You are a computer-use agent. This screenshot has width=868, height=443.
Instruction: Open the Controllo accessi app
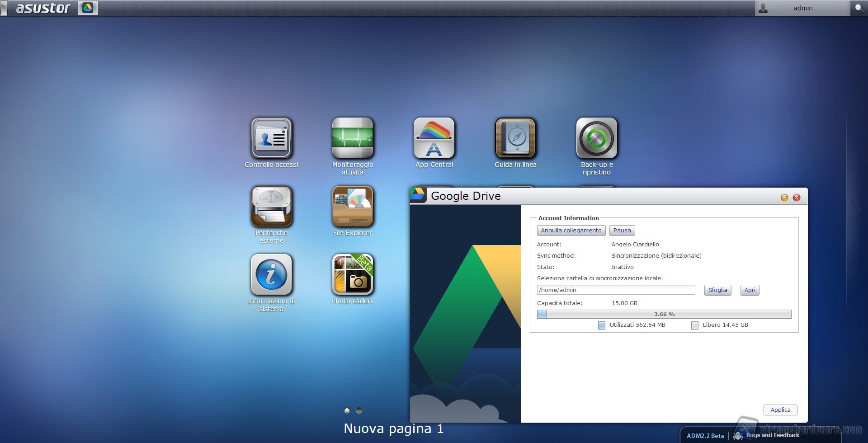coord(271,138)
